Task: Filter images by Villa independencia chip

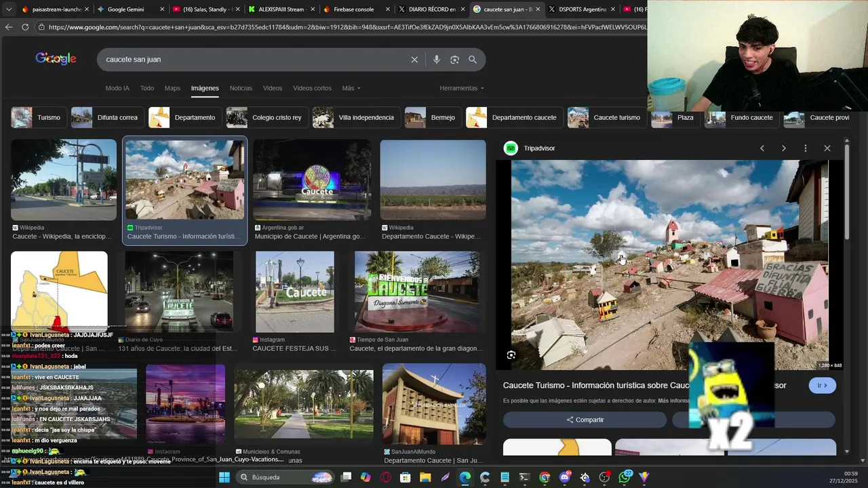Action: point(357,117)
